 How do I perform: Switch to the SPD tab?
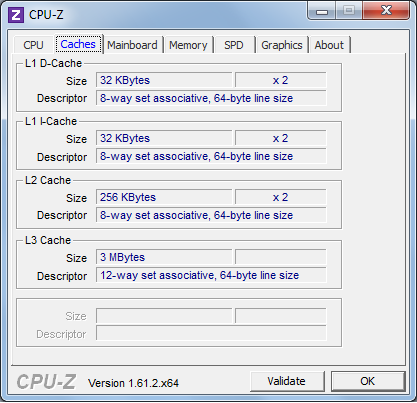click(x=234, y=45)
